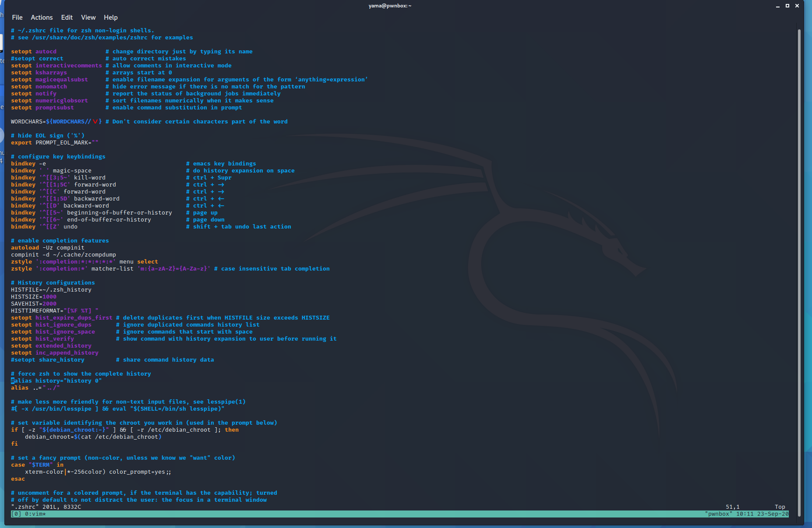
Task: Click the tmux window tab 0:vim*
Action: pos(35,514)
